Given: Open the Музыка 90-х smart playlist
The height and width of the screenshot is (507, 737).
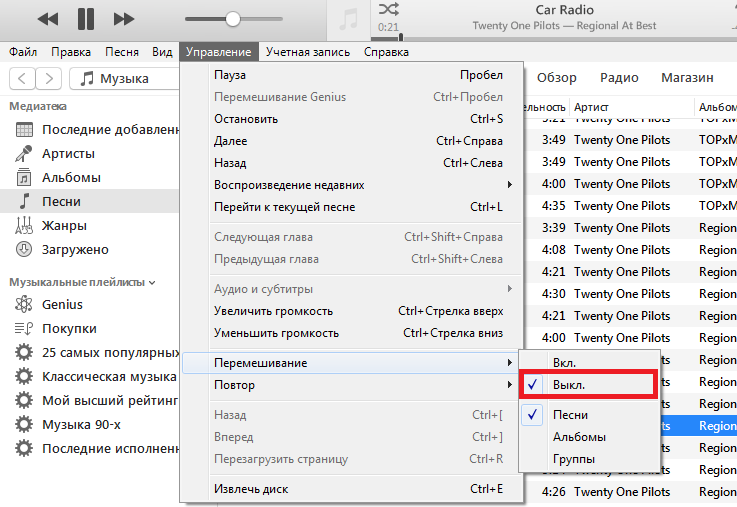Looking at the screenshot, I should coord(90,424).
